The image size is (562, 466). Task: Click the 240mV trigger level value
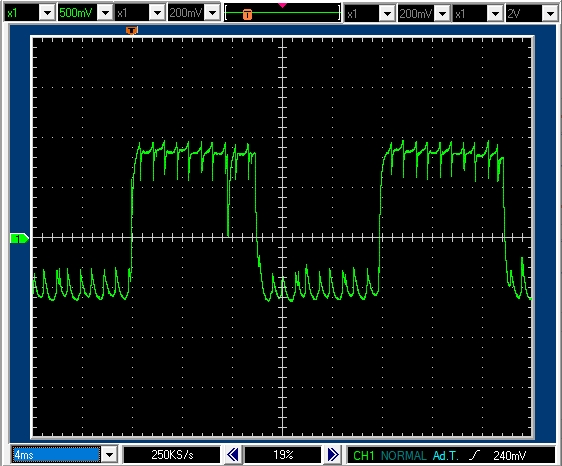(509, 456)
